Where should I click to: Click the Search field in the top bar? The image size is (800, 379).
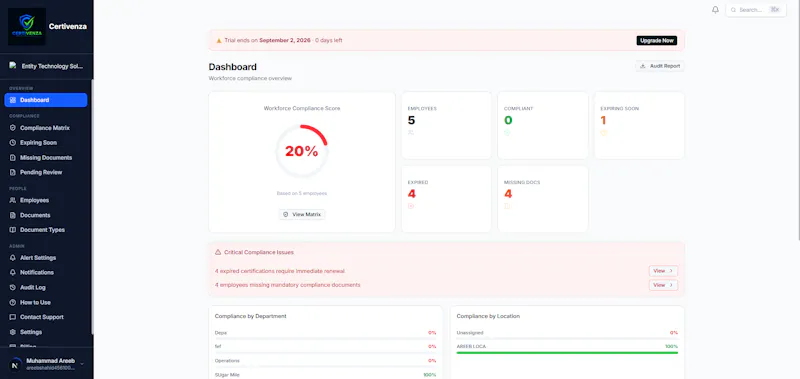tap(756, 10)
